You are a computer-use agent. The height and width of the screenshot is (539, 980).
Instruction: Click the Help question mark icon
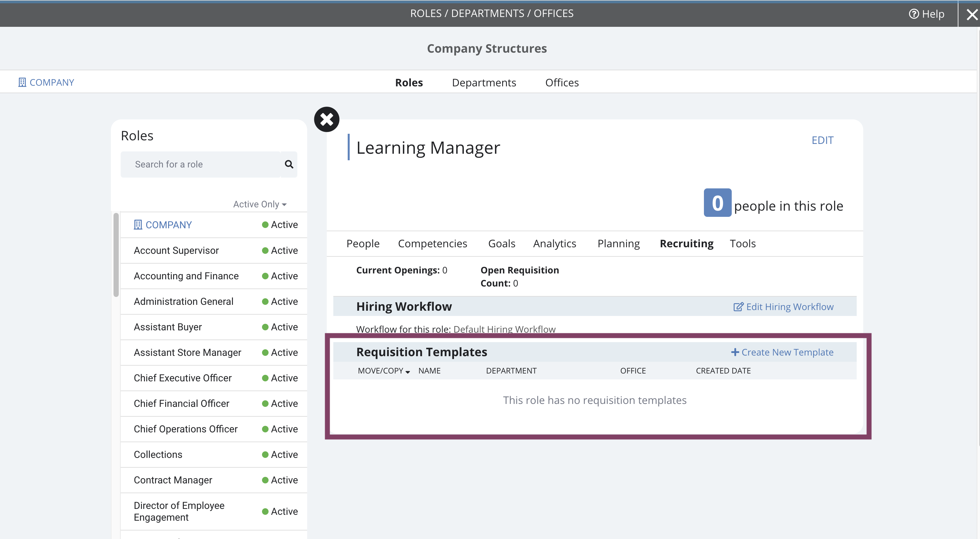(913, 14)
